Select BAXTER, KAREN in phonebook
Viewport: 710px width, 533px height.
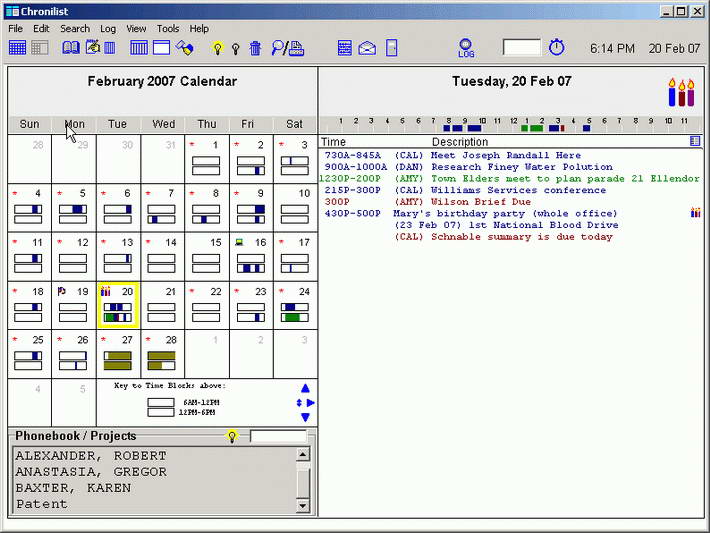73,488
